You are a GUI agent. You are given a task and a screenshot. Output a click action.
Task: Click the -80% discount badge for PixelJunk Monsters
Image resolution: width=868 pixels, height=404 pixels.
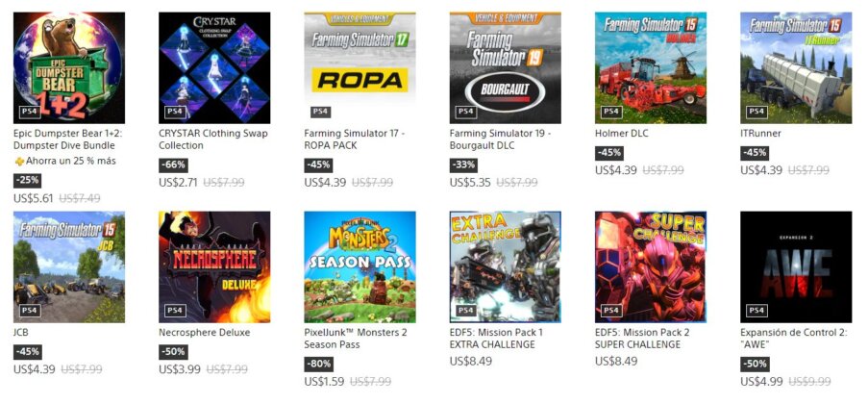[x=318, y=365]
